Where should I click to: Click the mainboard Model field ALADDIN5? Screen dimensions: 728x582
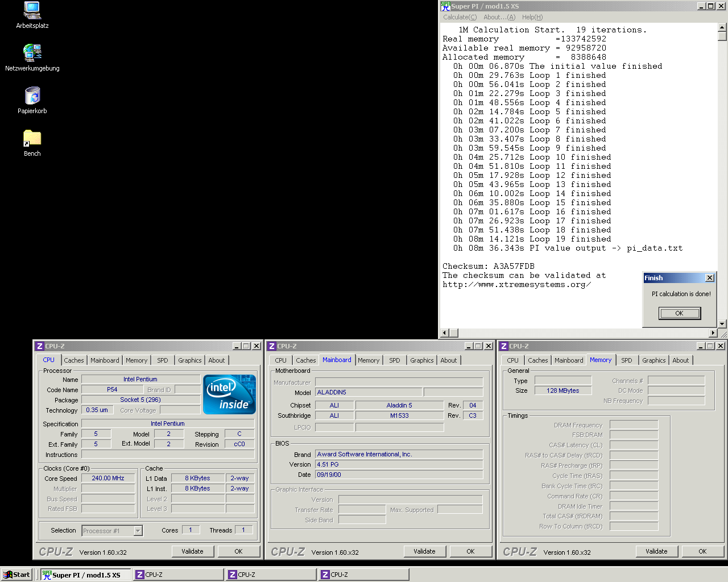(369, 392)
